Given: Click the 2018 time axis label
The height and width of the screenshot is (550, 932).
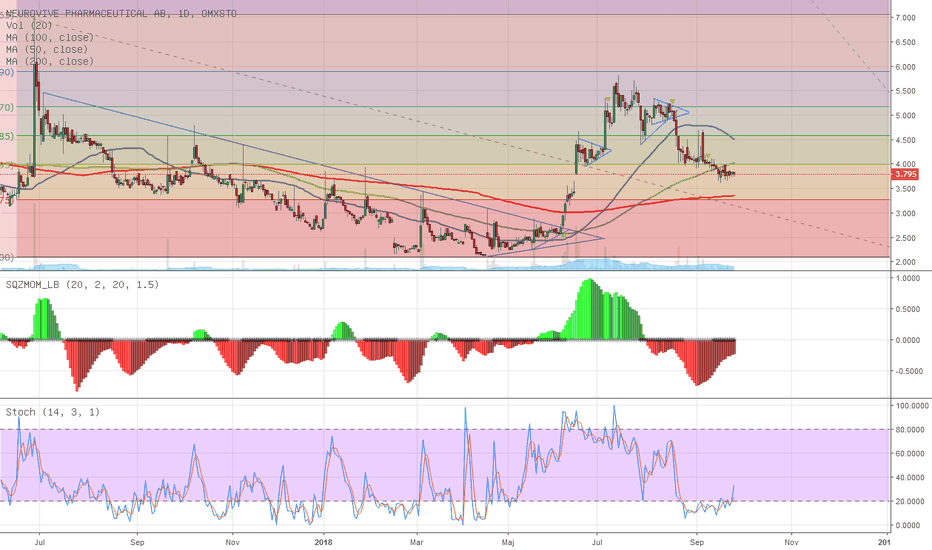Looking at the screenshot, I should [x=323, y=542].
